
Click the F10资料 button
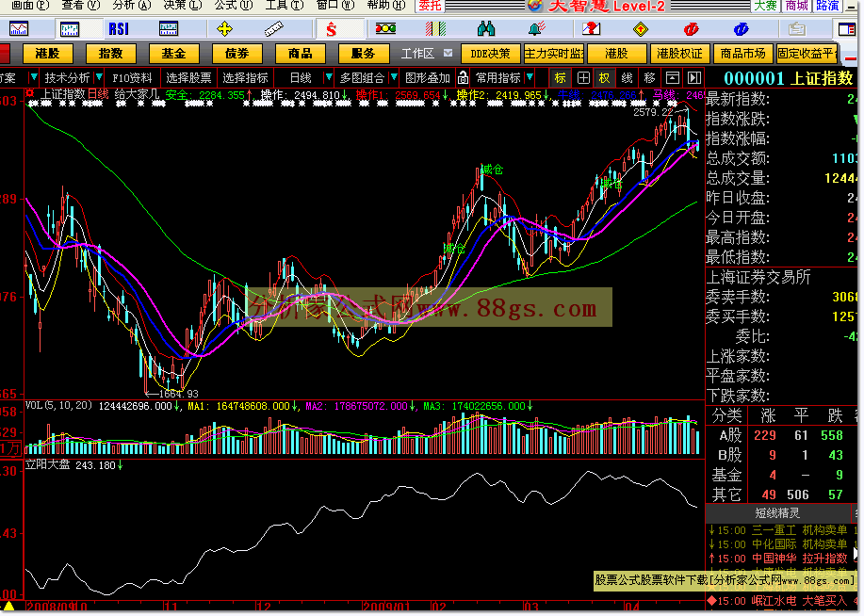pyautogui.click(x=132, y=77)
